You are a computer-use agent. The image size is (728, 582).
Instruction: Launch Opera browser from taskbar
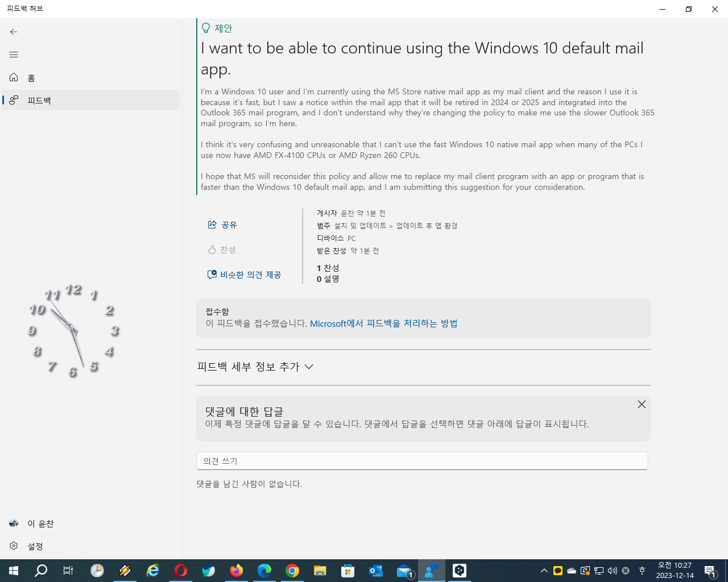pyautogui.click(x=181, y=571)
